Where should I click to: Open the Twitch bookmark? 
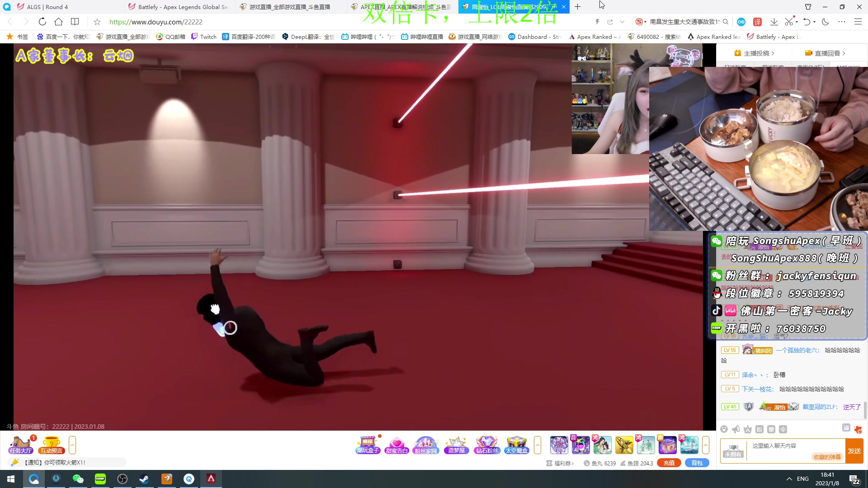(204, 37)
